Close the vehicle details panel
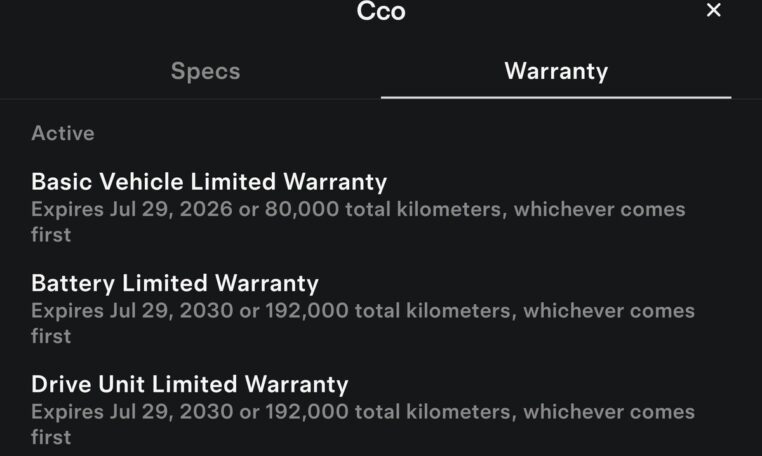The width and height of the screenshot is (762, 456). 713,11
